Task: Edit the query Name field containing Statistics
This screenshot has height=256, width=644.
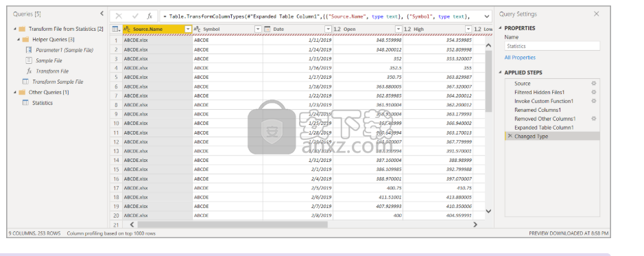Action: point(552,46)
